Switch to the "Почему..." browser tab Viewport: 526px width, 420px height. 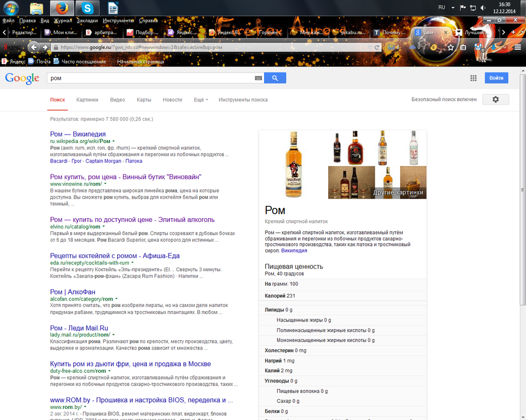point(390,33)
